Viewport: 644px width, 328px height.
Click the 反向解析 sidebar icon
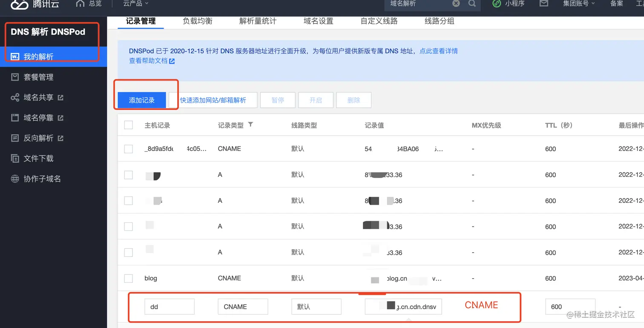15,138
